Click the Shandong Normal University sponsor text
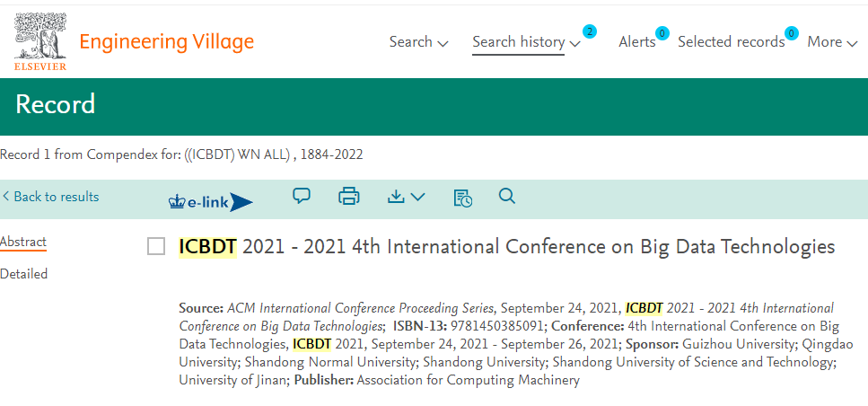Screen dimensions: 868x406 point(330,362)
